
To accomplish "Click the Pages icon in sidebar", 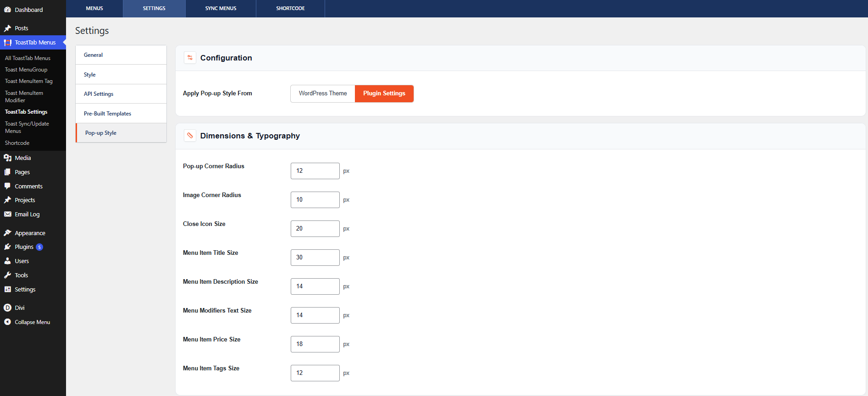I will pos(7,172).
